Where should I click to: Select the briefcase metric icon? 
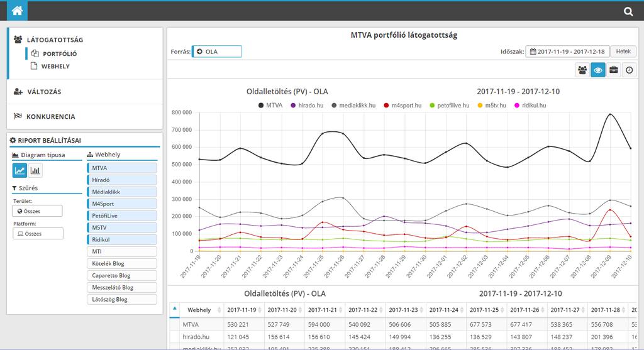614,70
